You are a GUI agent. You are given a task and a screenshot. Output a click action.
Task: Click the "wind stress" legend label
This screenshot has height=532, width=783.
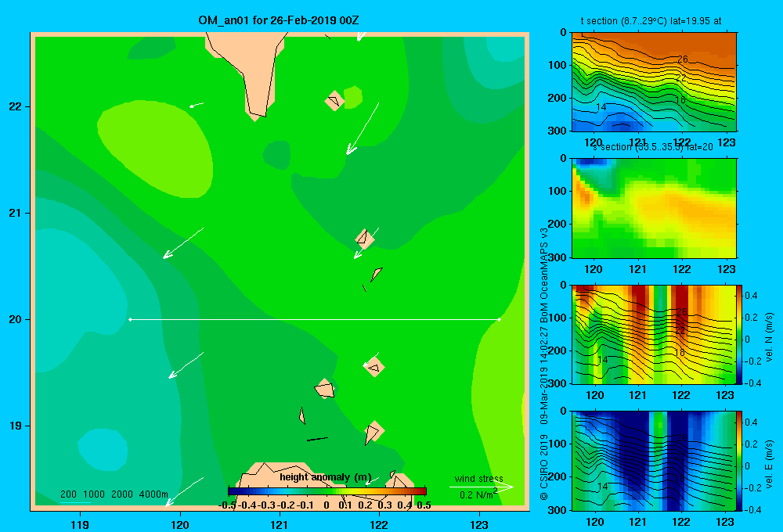click(x=478, y=478)
